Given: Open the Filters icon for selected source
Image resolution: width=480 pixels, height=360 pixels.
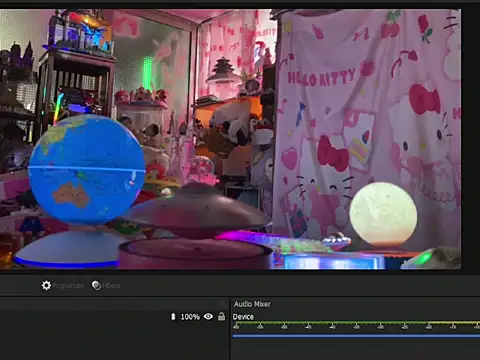Looking at the screenshot, I should (x=96, y=285).
